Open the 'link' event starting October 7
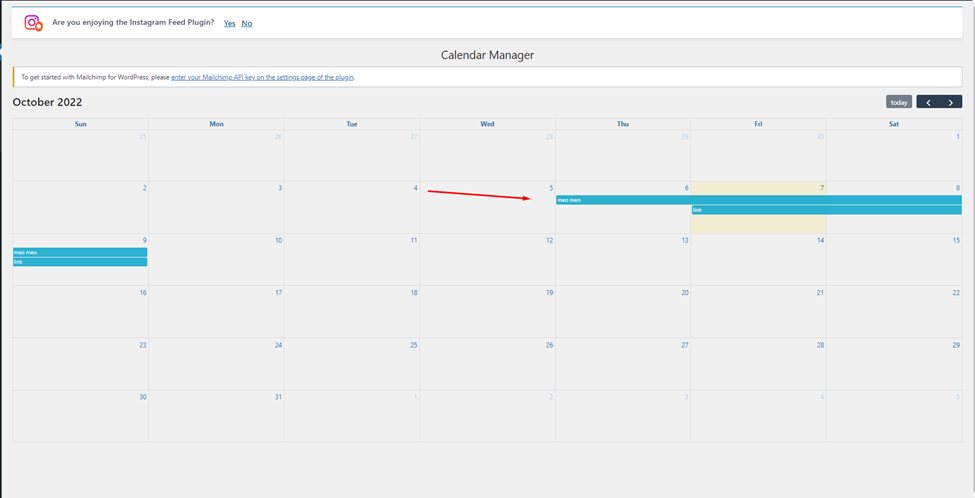Screen dimensions: 975x498 coord(826,210)
